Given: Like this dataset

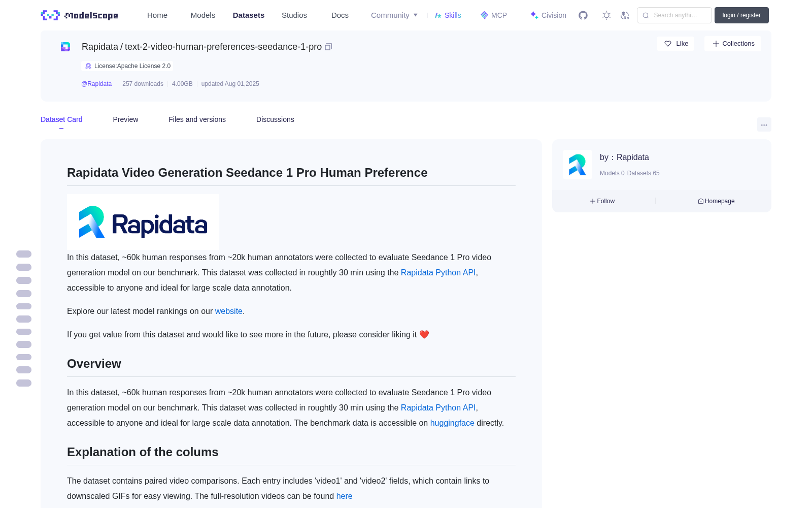Looking at the screenshot, I should tap(675, 44).
